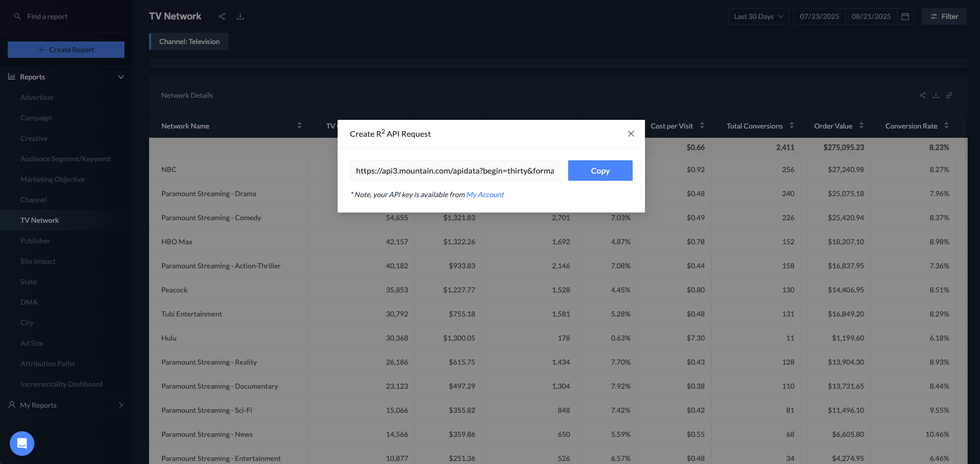Expand the My Reports section

pyautogui.click(x=121, y=405)
